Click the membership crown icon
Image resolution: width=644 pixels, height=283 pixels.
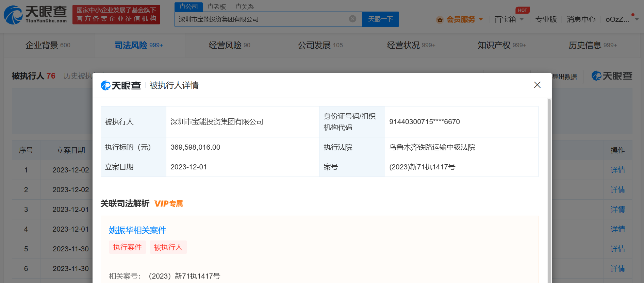point(440,20)
